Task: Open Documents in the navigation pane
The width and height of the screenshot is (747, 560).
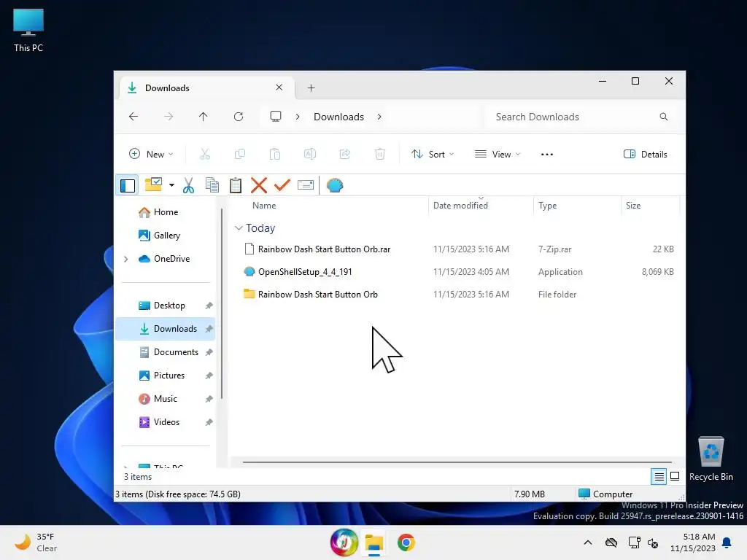Action: [176, 352]
